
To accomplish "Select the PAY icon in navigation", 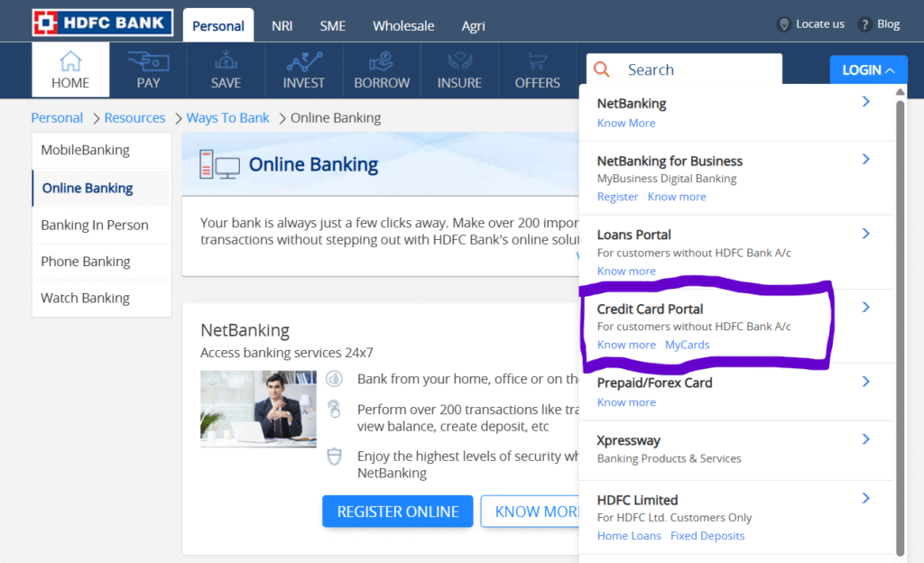I will pyautogui.click(x=148, y=61).
